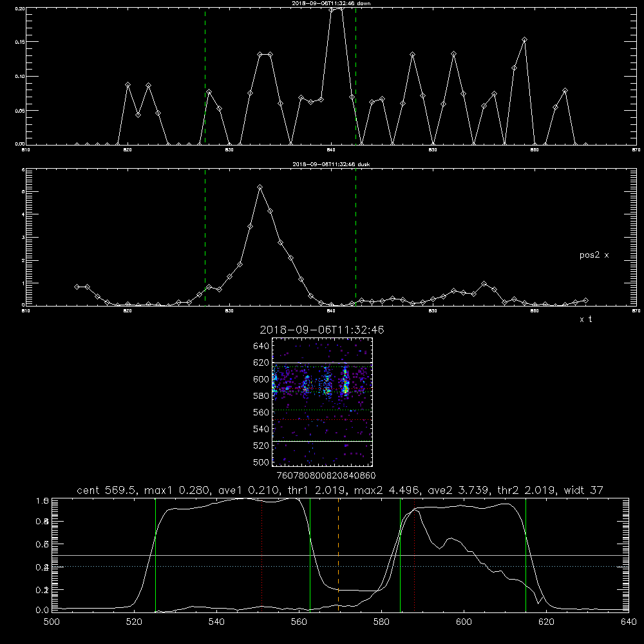The image size is (644, 644).
Task: Click right green dashed line in dawn plot
Action: click(x=355, y=77)
